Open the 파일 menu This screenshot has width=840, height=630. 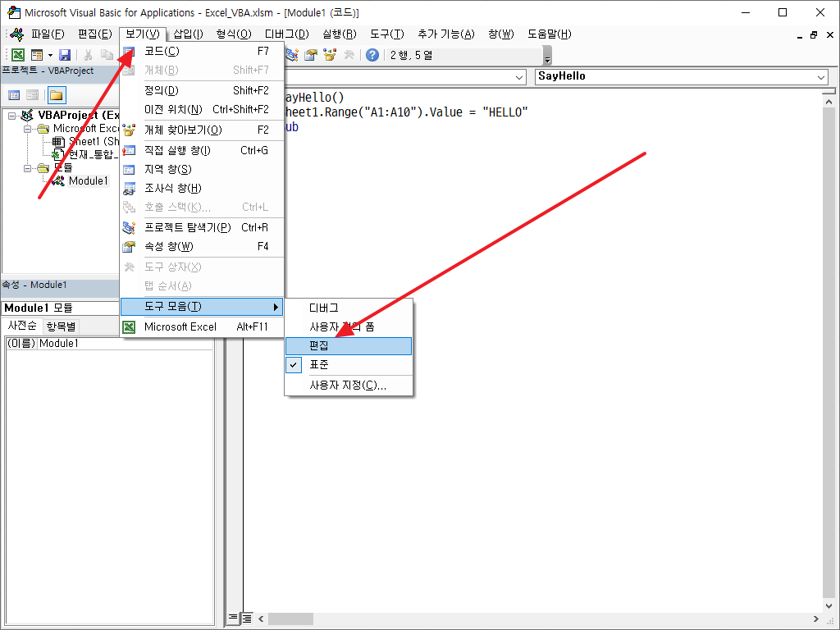point(48,34)
